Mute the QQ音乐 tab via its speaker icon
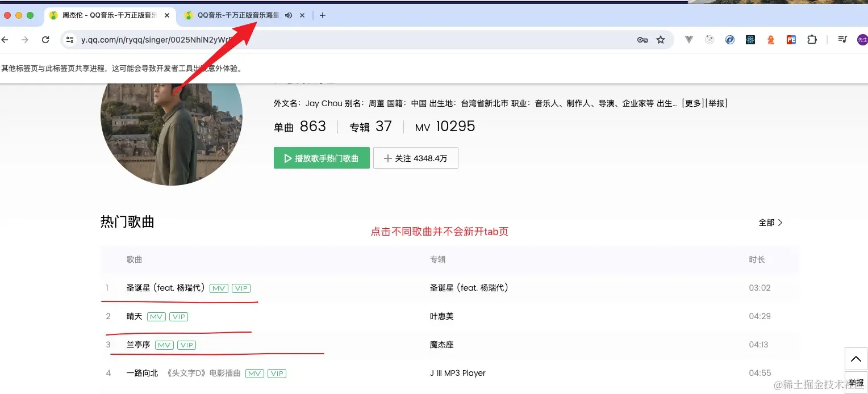 click(x=289, y=15)
